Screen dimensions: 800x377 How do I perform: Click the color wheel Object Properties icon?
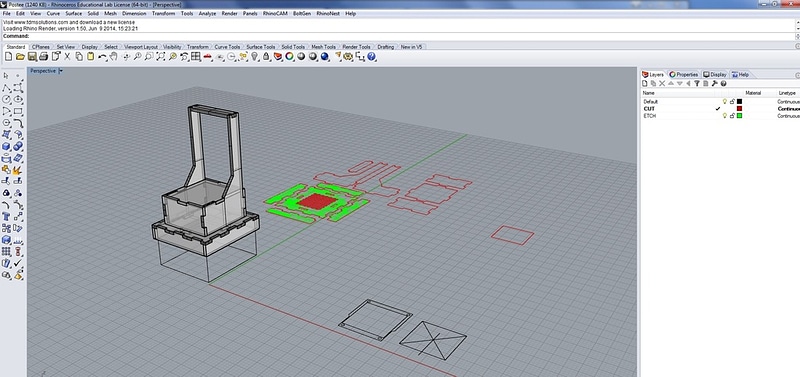point(289,57)
